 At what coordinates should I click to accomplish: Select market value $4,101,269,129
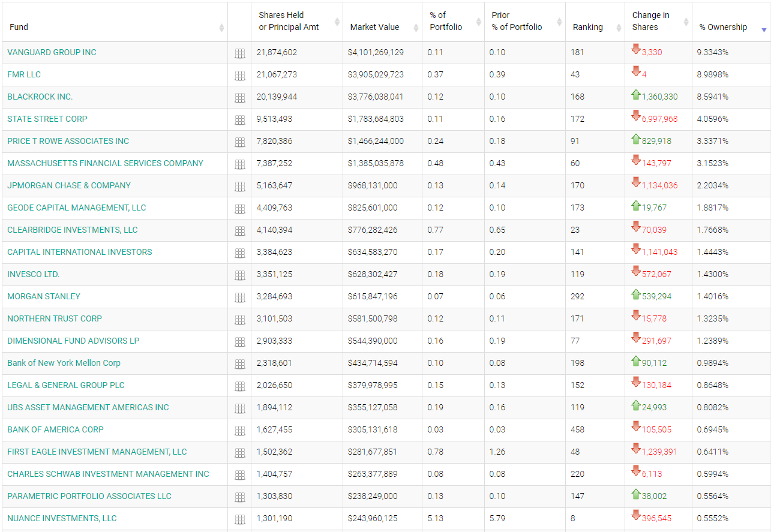[376, 52]
